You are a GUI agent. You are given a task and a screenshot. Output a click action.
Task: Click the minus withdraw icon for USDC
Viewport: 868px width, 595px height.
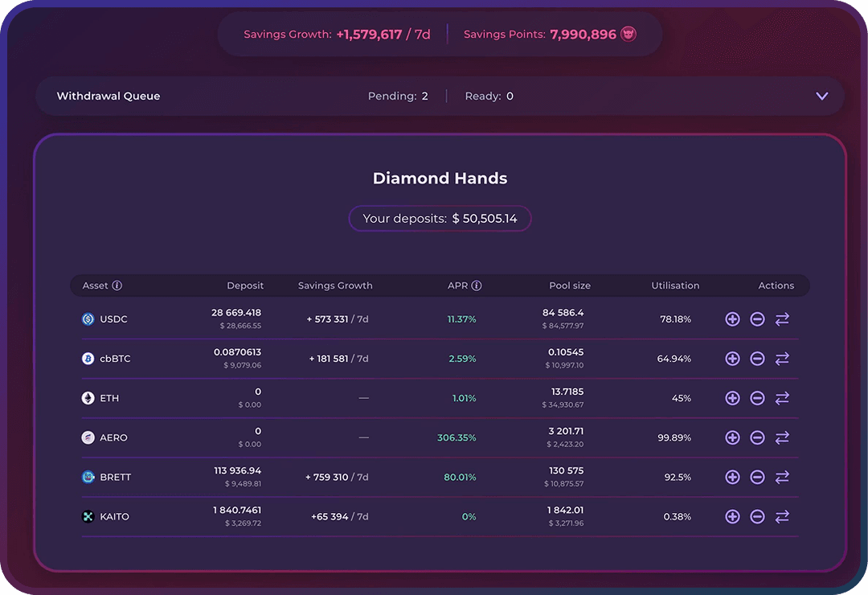[x=757, y=319]
